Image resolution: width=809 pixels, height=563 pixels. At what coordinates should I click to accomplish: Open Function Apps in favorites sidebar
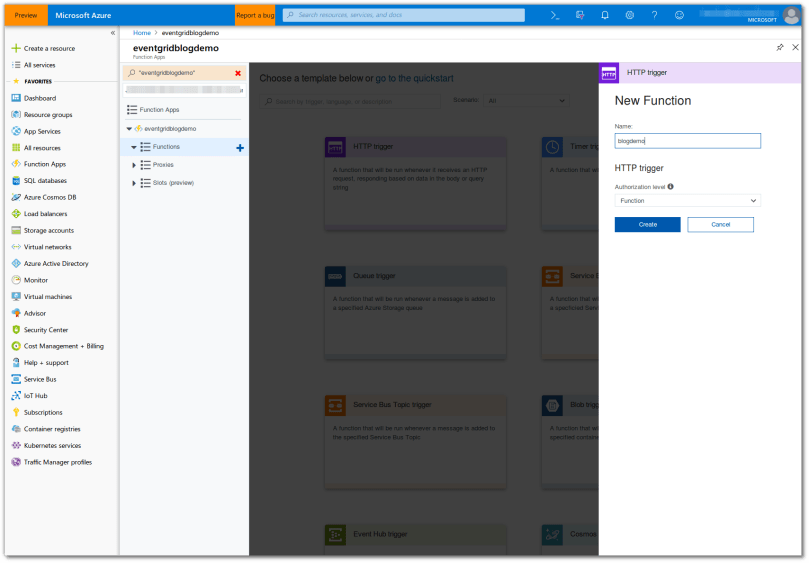coord(45,164)
